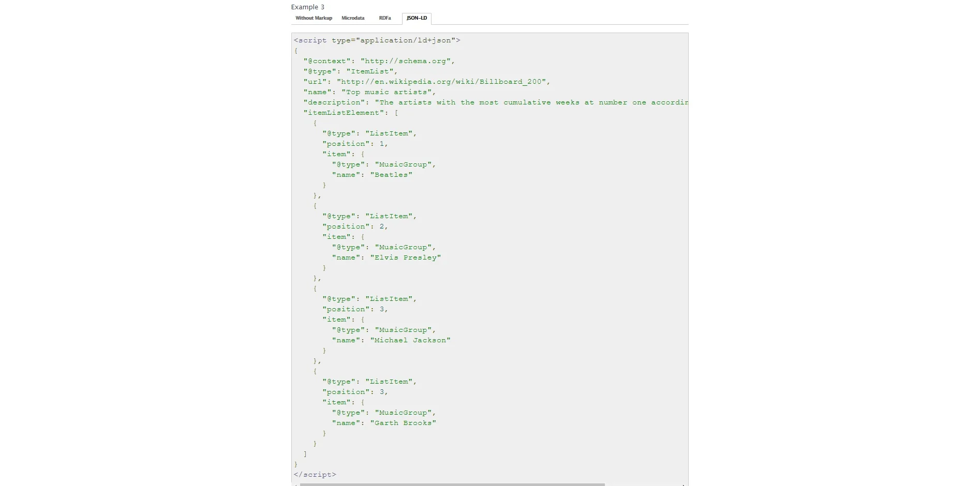Click the "description" line of code

(x=496, y=102)
